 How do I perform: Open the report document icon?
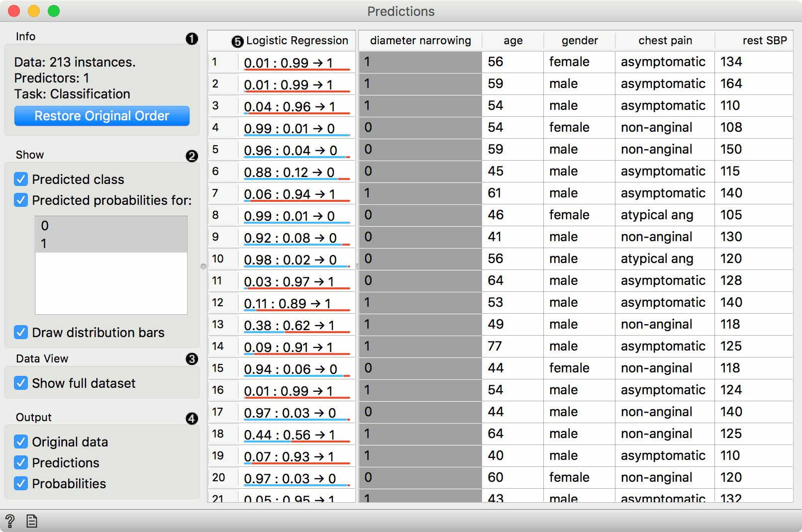32,521
